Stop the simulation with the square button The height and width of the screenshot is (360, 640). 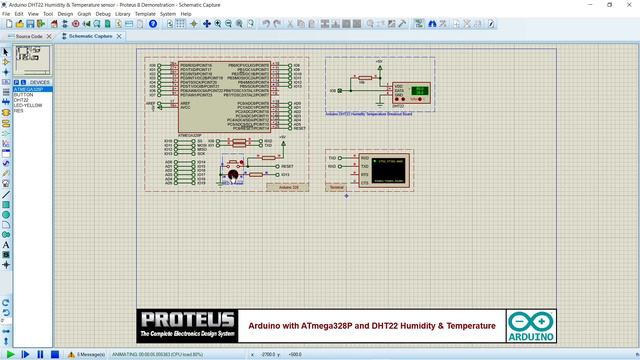point(55,354)
